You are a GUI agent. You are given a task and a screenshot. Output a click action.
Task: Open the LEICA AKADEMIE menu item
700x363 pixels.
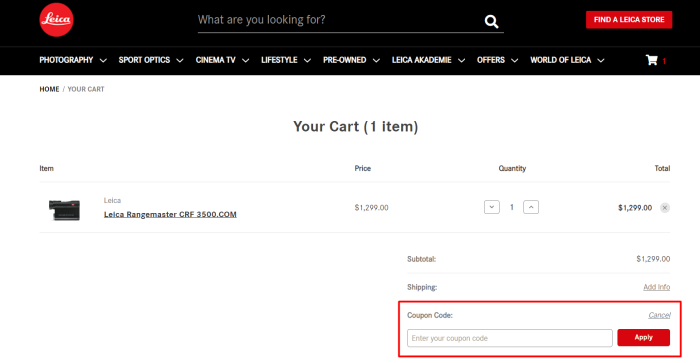[421, 60]
